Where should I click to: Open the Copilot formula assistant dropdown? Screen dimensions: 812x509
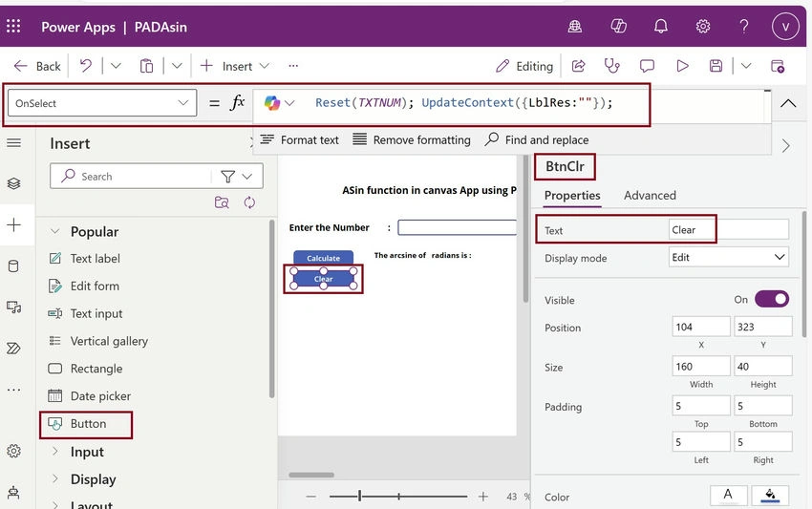coord(279,103)
